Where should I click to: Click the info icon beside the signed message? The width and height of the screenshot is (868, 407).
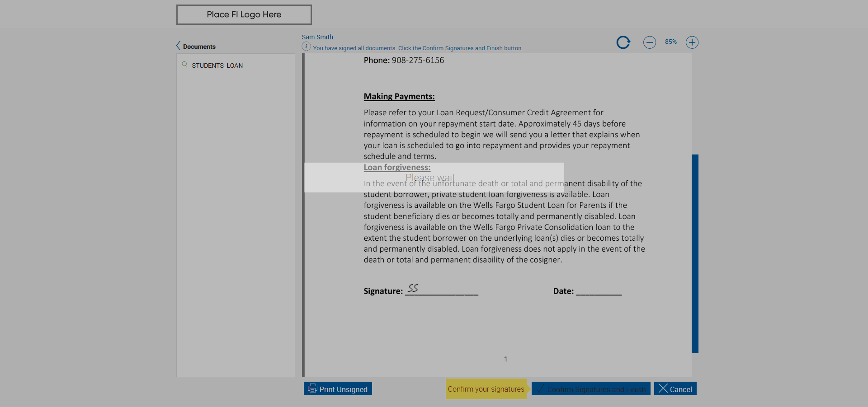tap(306, 47)
